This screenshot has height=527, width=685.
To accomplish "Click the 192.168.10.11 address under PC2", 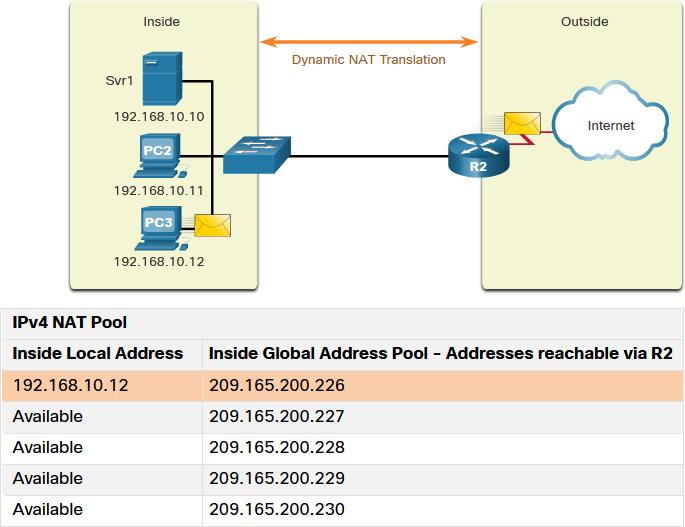I will (159, 191).
